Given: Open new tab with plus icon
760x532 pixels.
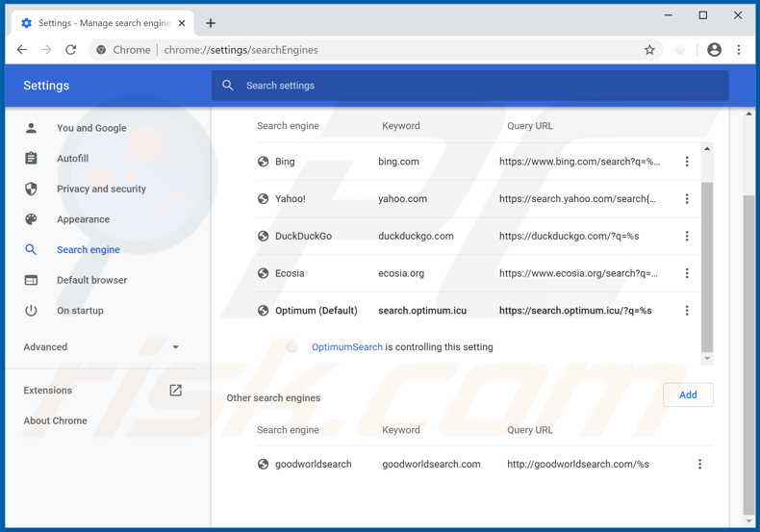Looking at the screenshot, I should point(211,23).
